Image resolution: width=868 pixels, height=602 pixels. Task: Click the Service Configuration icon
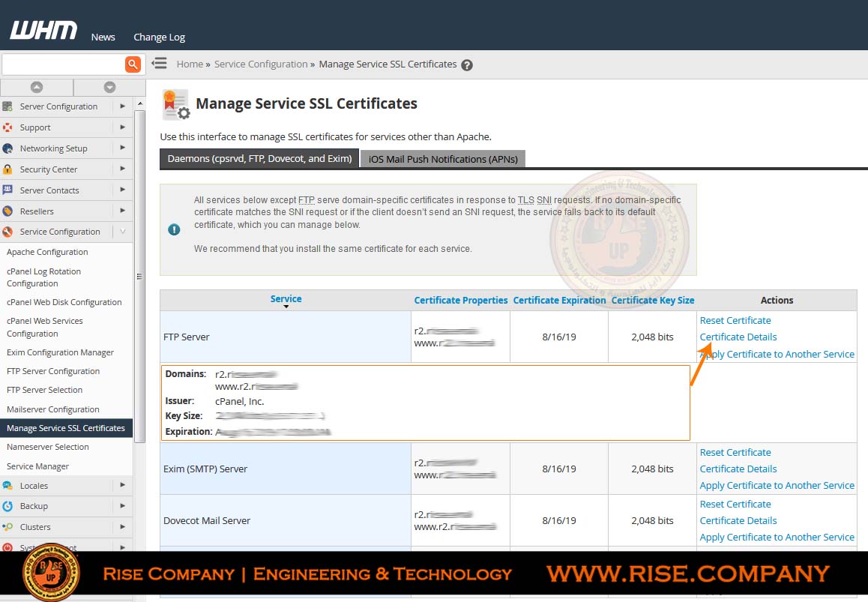[7, 232]
